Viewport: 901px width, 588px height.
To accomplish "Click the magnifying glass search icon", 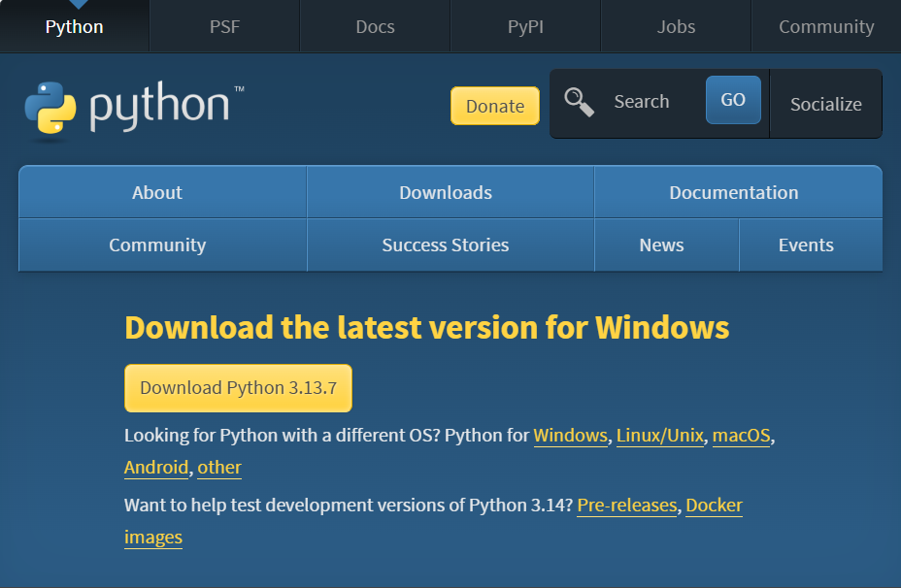I will [x=579, y=102].
